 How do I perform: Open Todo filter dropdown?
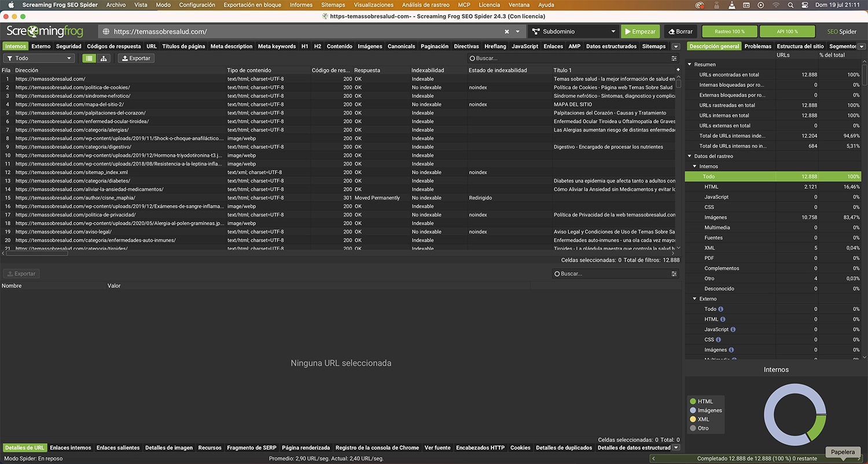39,58
